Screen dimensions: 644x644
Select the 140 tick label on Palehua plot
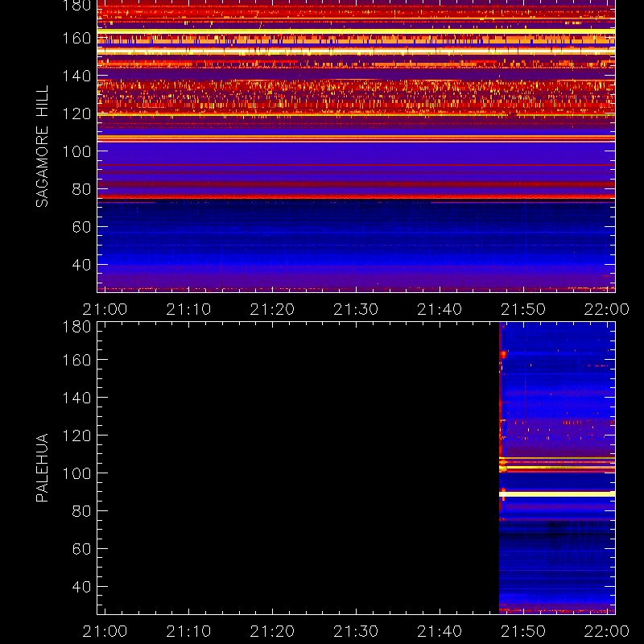pos(76,398)
